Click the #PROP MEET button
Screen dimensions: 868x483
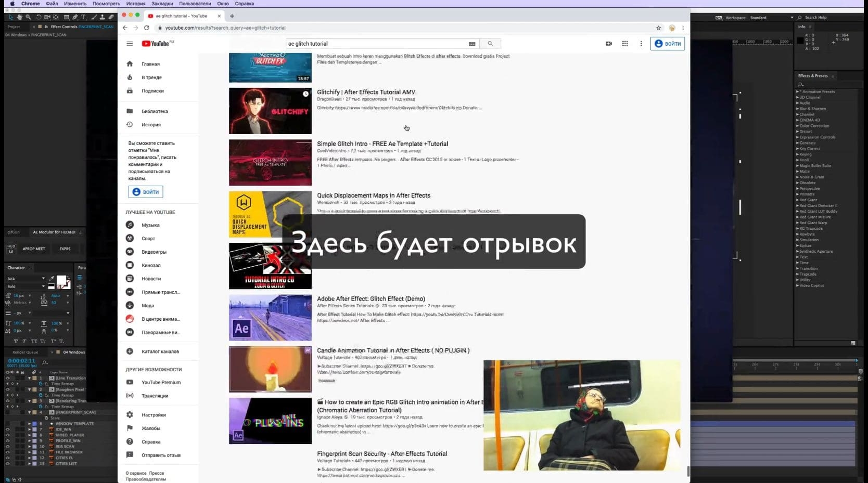(x=34, y=249)
